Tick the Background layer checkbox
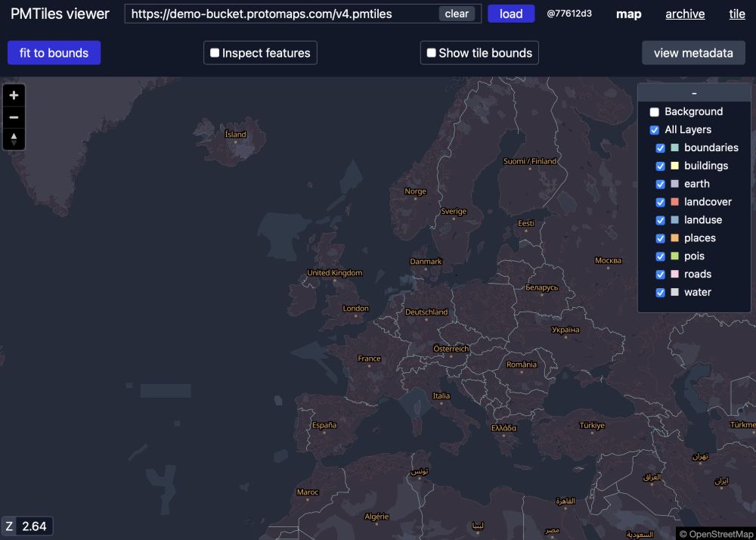Viewport: 756px width, 540px height. (654, 112)
